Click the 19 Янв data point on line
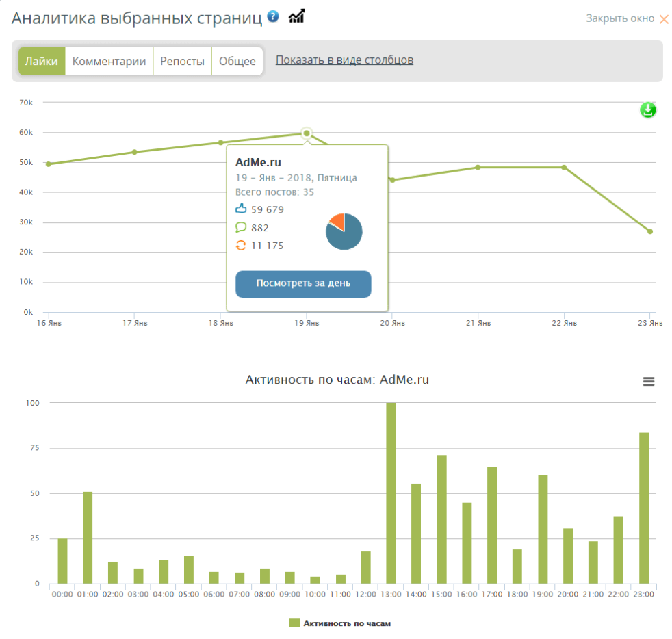This screenshot has height=639, width=672. tap(307, 133)
